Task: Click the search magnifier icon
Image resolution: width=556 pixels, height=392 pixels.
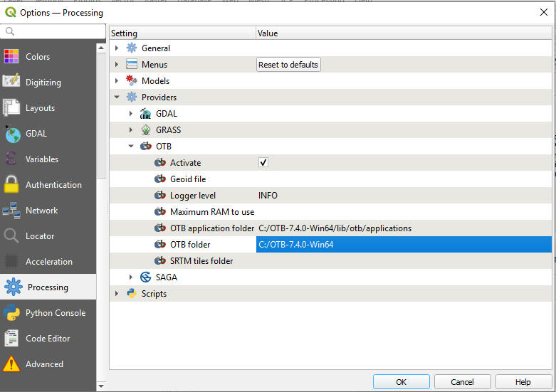Action: pos(10,31)
